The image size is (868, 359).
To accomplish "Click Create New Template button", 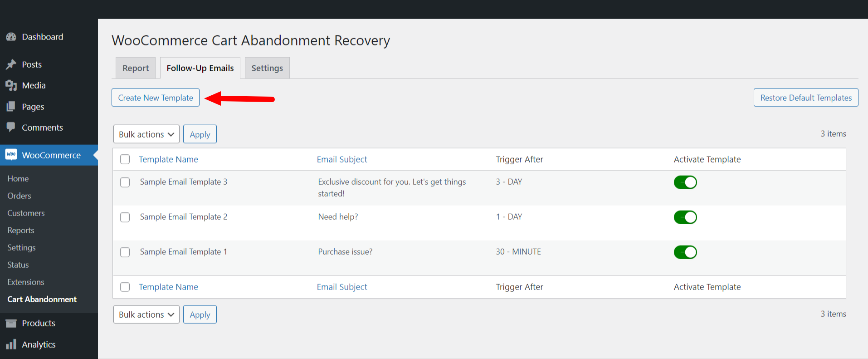I will [x=156, y=98].
